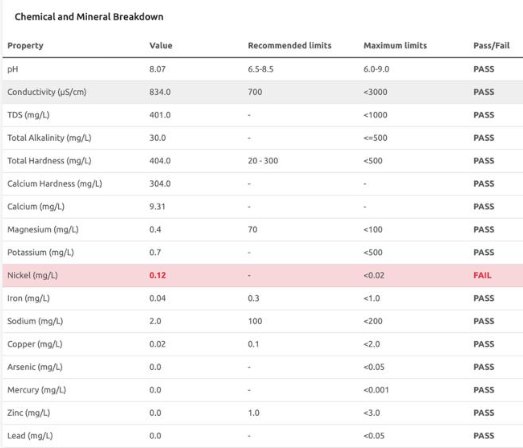Click the Sodium recommended limit 100

[x=255, y=321]
